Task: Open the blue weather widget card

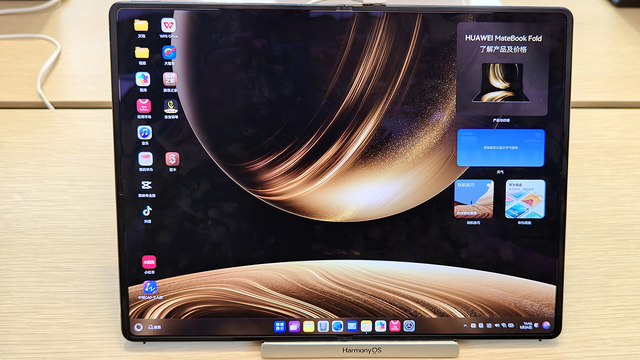Action: [x=501, y=148]
